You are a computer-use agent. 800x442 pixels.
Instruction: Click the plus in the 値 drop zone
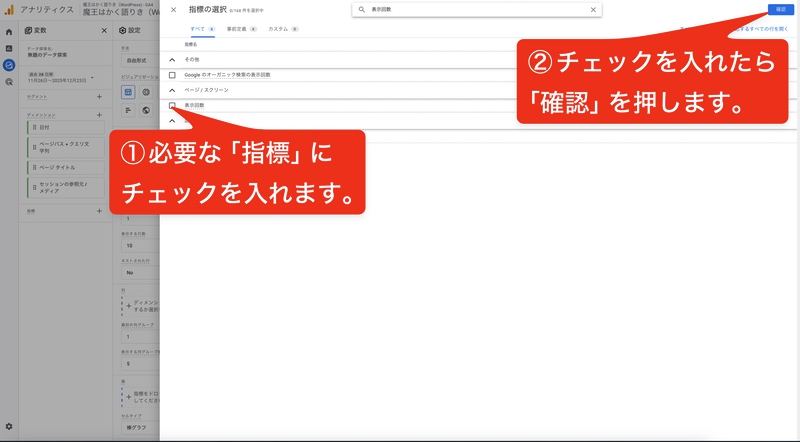click(x=129, y=397)
